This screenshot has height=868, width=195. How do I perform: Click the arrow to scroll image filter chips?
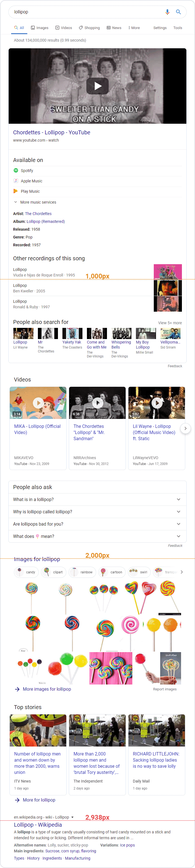[x=181, y=572]
